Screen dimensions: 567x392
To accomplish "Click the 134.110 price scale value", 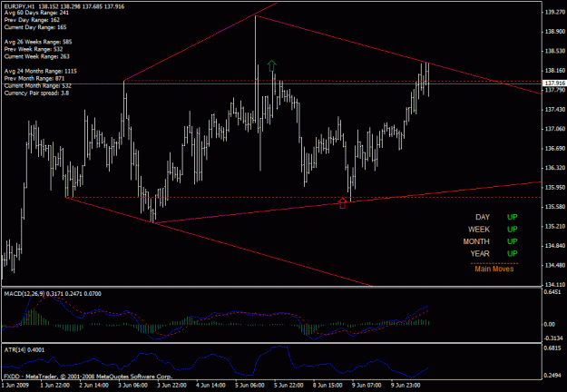I will point(554,285).
